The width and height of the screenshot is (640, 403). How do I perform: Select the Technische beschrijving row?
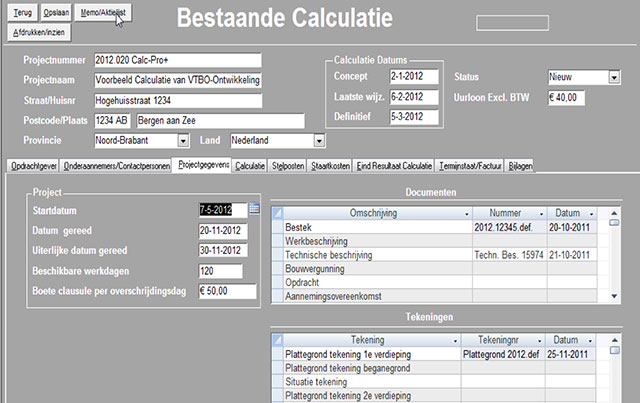(434, 255)
